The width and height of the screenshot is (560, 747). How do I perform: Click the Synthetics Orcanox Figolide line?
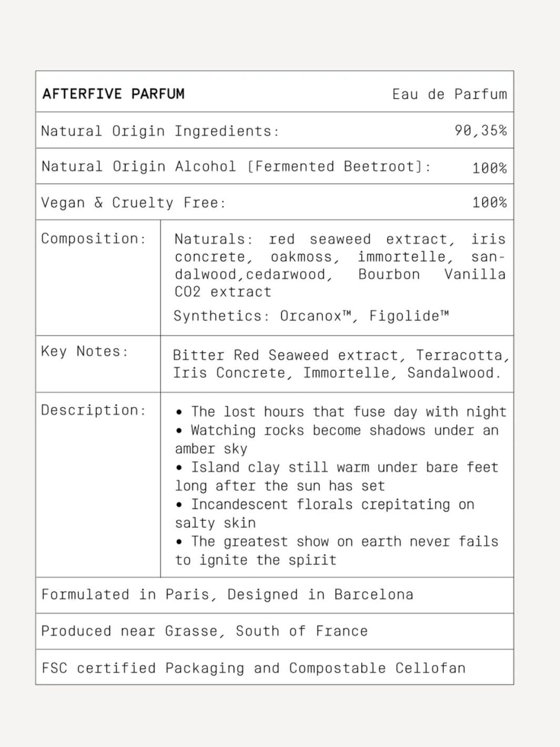coord(311,316)
